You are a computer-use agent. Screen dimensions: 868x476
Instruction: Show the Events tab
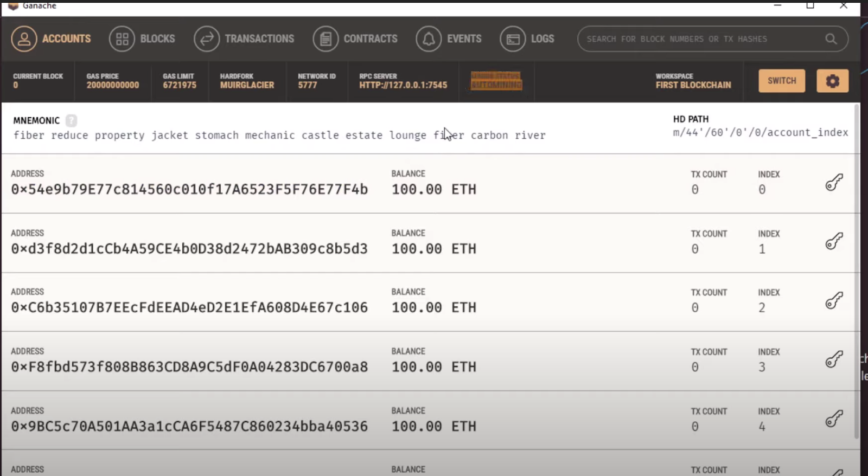coord(449,39)
